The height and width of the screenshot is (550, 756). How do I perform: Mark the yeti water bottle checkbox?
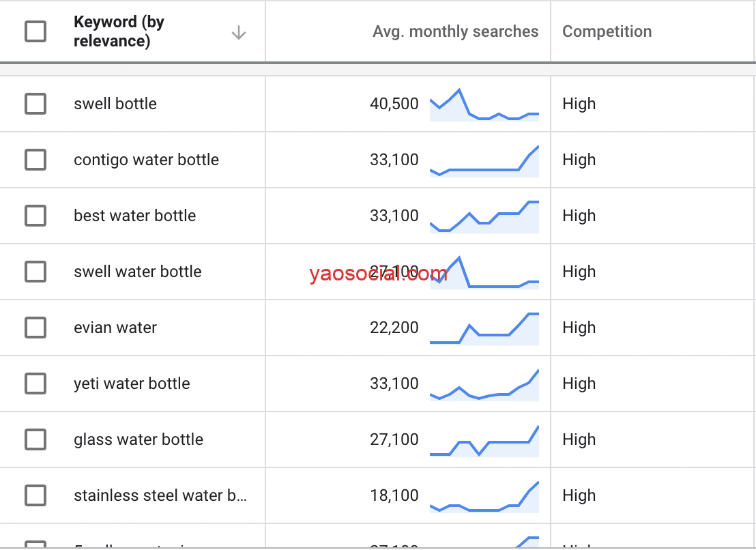(35, 383)
